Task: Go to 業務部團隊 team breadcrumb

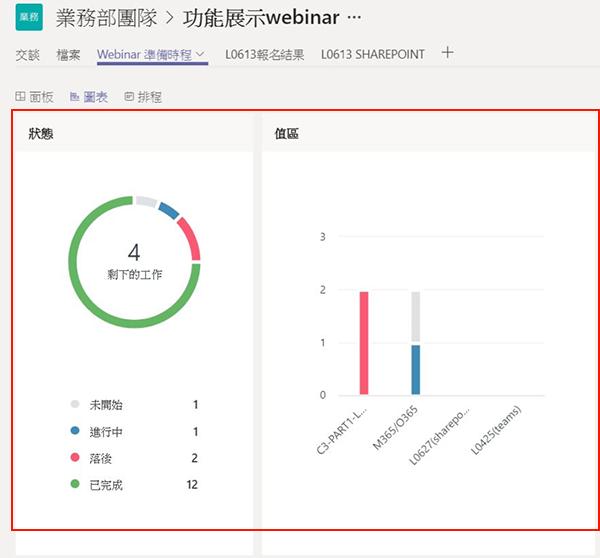Action: [107, 18]
